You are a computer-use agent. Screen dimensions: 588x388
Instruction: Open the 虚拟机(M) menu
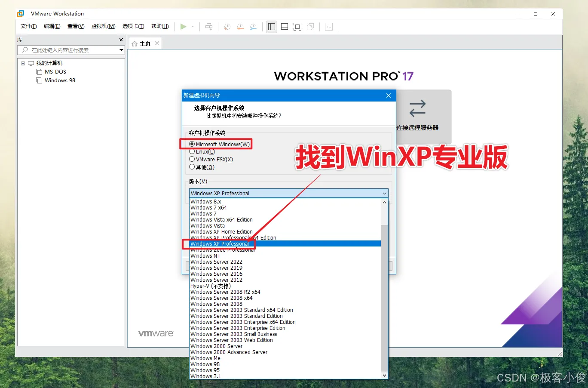click(103, 26)
